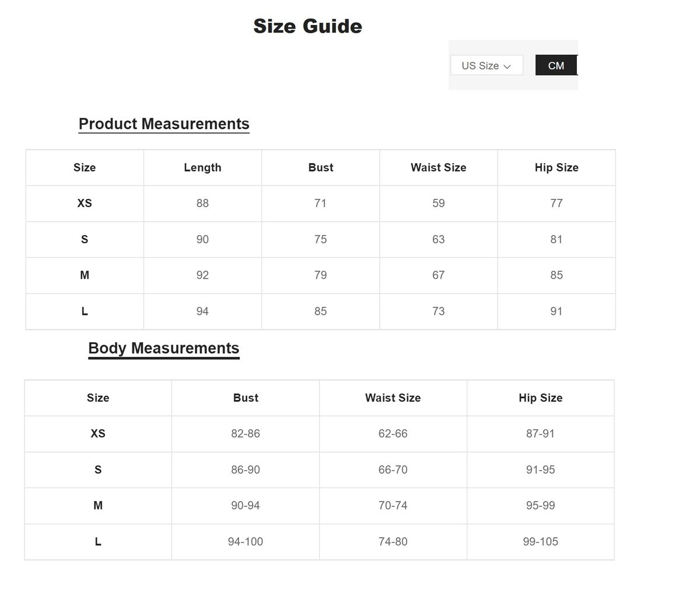Image resolution: width=700 pixels, height=592 pixels.
Task: Click the Size Guide title
Action: (x=307, y=26)
